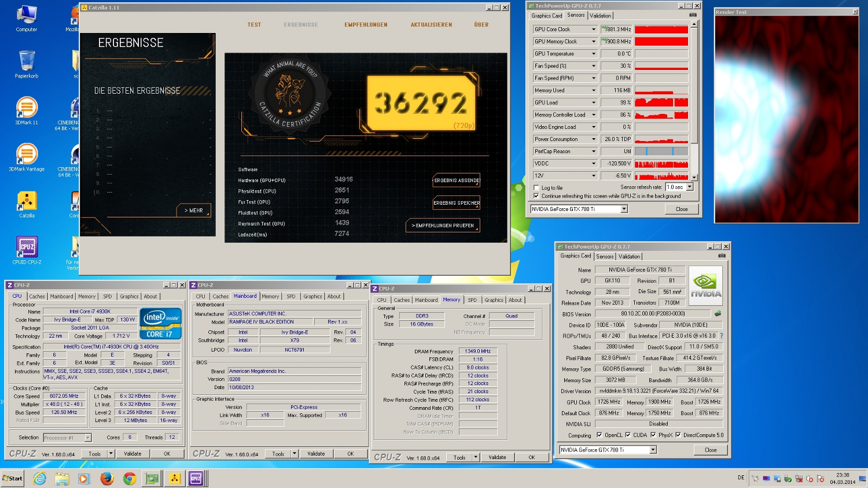Open GPU selector dropdown in Sensors window

(624, 209)
